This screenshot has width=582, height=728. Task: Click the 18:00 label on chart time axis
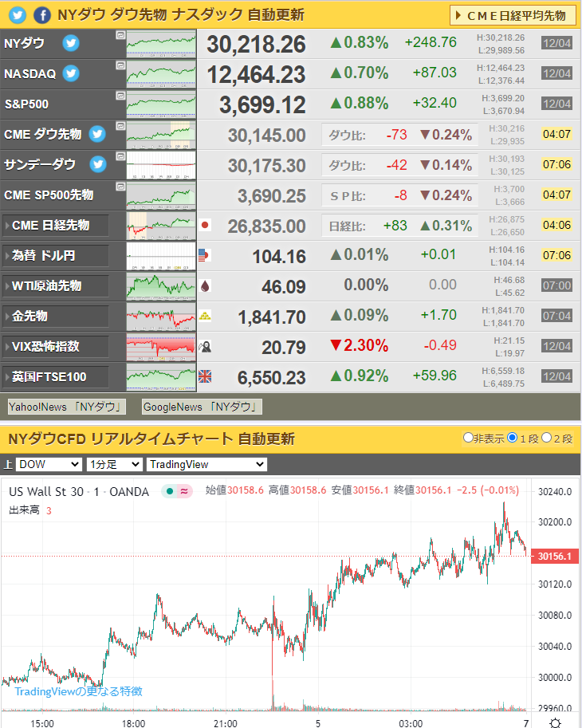point(134,723)
